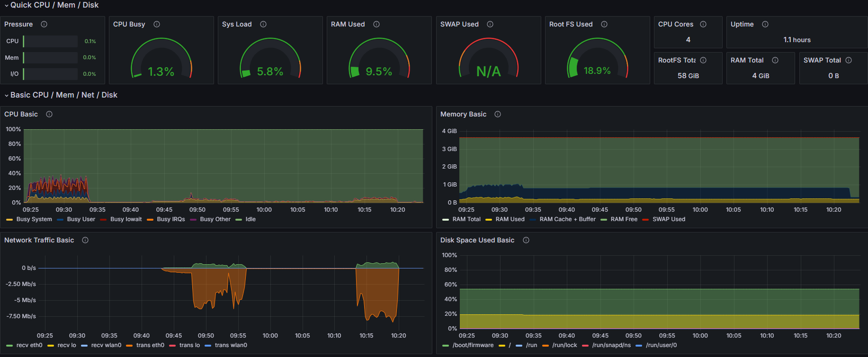Toggle the Busy System series in legend

coord(34,219)
